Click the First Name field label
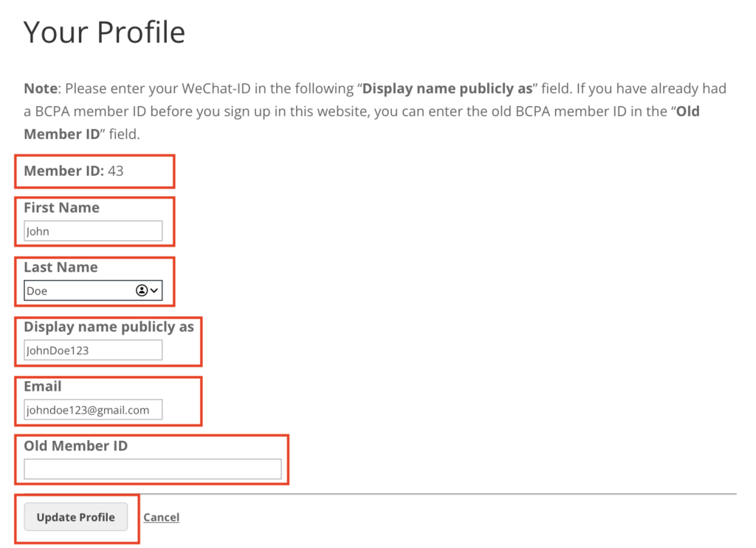The height and width of the screenshot is (548, 756). click(61, 208)
